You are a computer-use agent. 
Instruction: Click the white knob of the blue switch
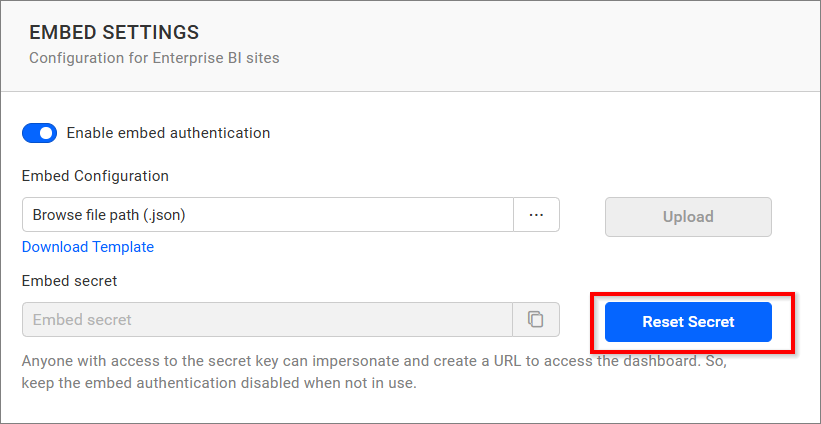[47, 133]
